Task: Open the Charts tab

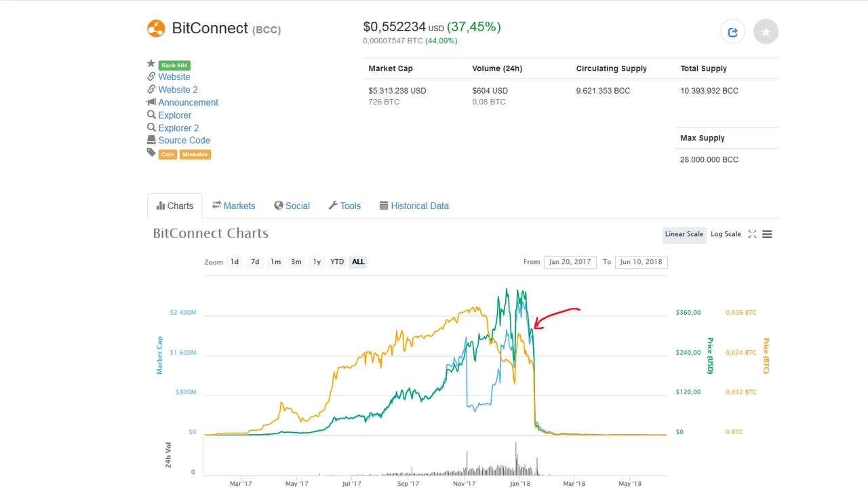Action: coord(175,206)
